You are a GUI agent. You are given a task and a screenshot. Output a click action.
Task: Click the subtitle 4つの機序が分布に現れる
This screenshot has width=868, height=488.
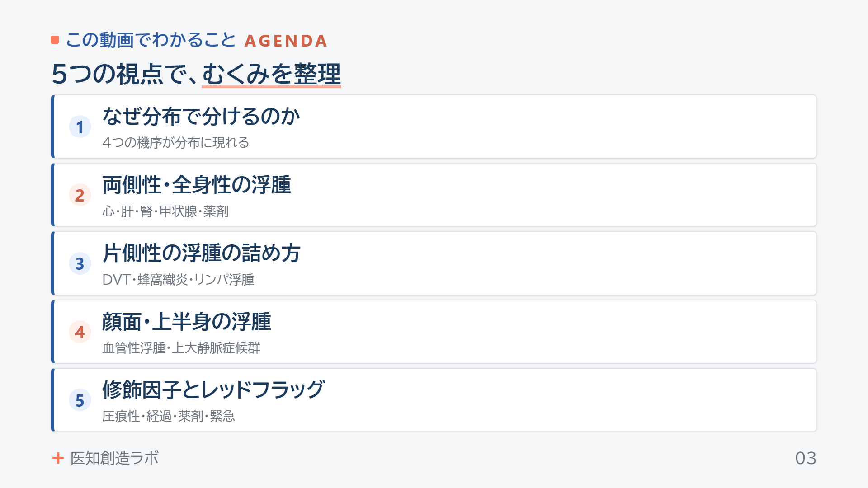(x=176, y=143)
